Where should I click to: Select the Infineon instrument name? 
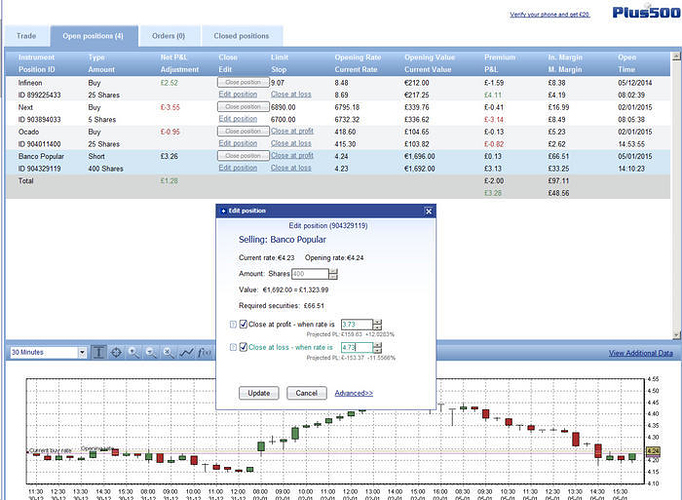point(30,83)
